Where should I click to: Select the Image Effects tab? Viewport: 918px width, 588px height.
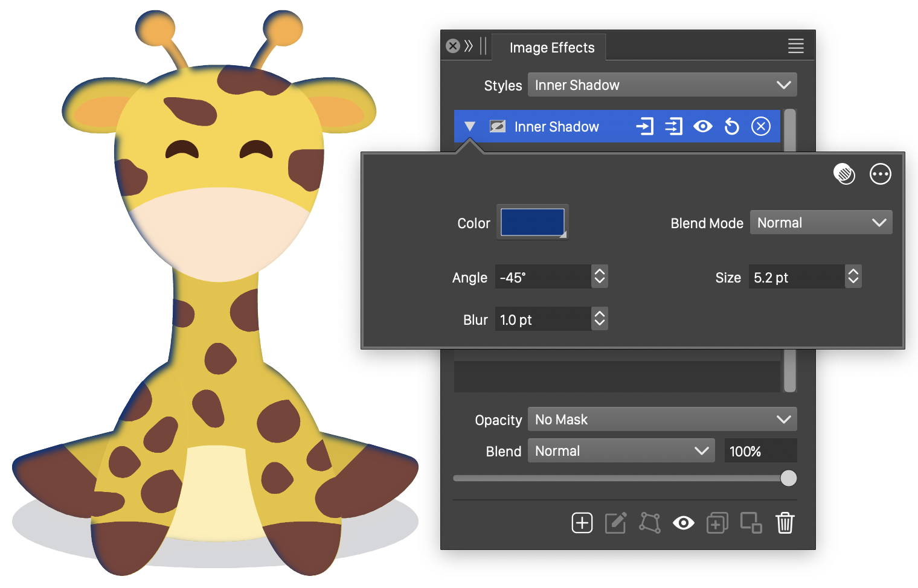(x=551, y=48)
